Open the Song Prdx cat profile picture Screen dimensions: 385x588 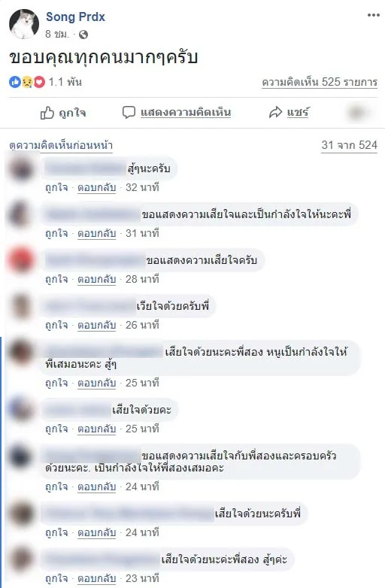(24, 24)
